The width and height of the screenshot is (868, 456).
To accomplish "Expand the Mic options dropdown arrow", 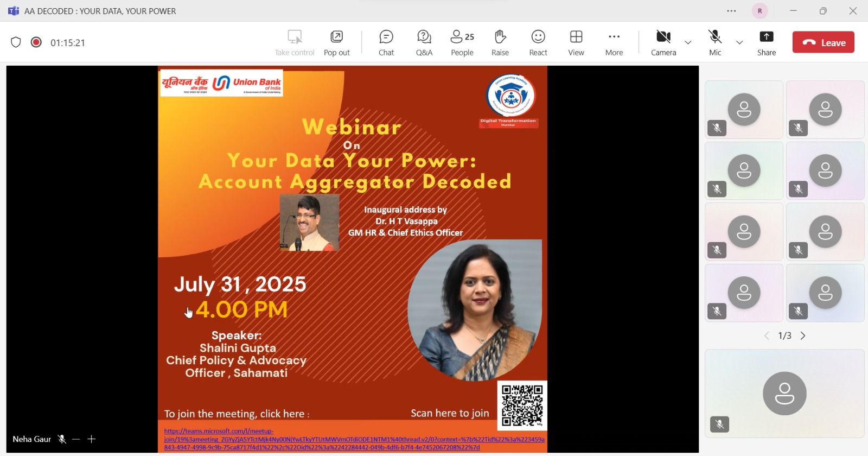I will coord(739,42).
